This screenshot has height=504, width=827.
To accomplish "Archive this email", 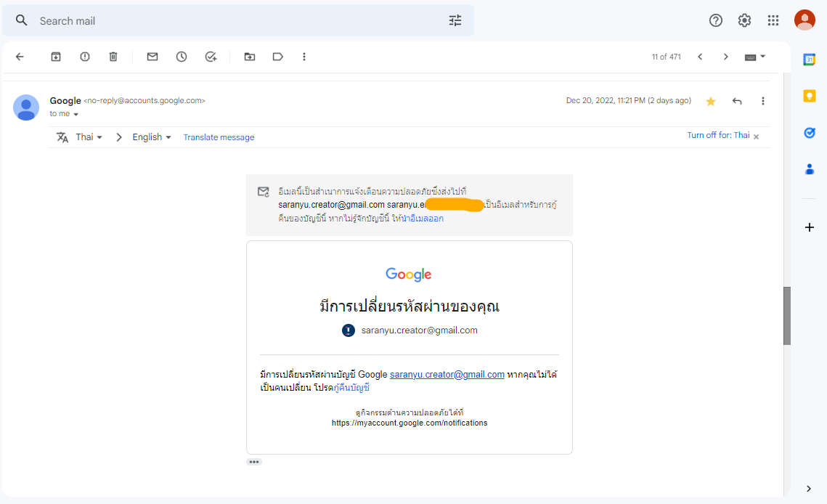I will pyautogui.click(x=56, y=57).
